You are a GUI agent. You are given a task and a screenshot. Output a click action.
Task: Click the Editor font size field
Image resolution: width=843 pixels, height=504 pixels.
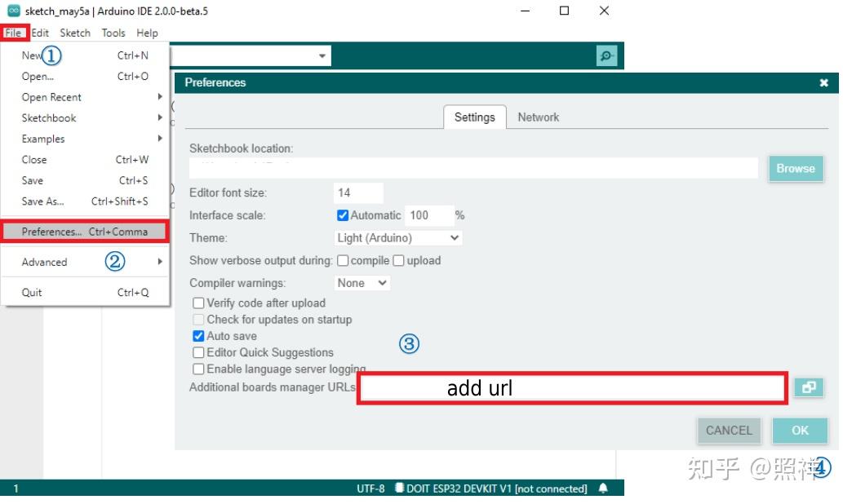click(x=358, y=193)
